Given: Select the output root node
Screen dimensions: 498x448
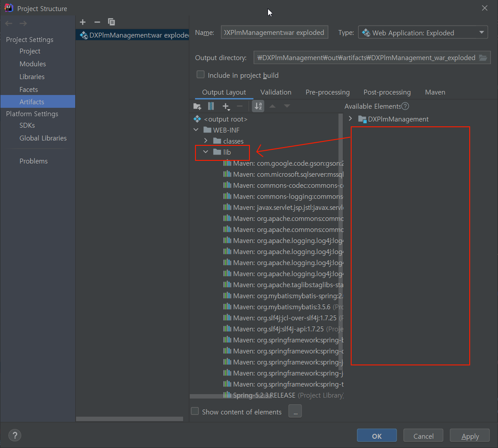Looking at the screenshot, I should point(225,119).
